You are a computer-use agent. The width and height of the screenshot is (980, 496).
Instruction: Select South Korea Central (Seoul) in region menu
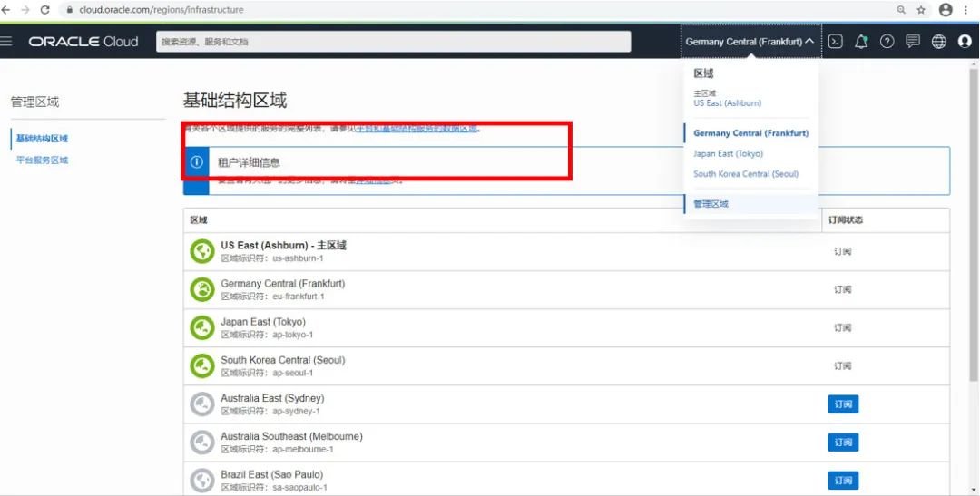(x=746, y=174)
